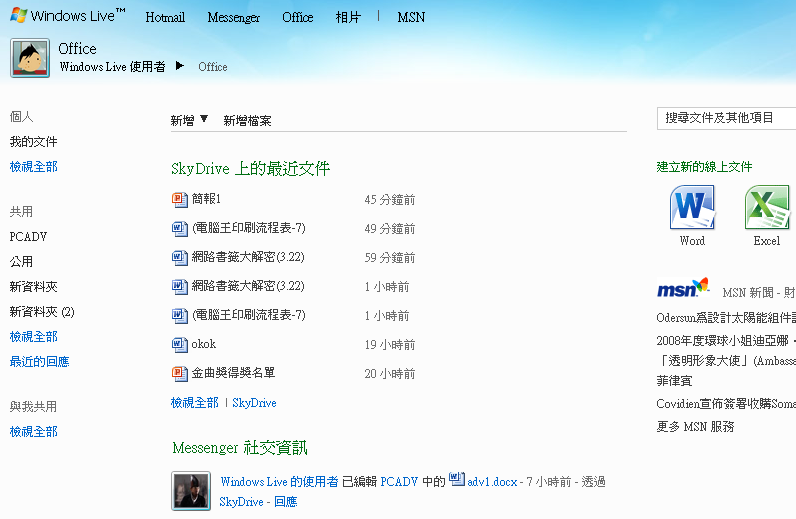Click the PowerPoint icon beside 簡報1
This screenshot has width=796, height=519.
click(x=179, y=200)
